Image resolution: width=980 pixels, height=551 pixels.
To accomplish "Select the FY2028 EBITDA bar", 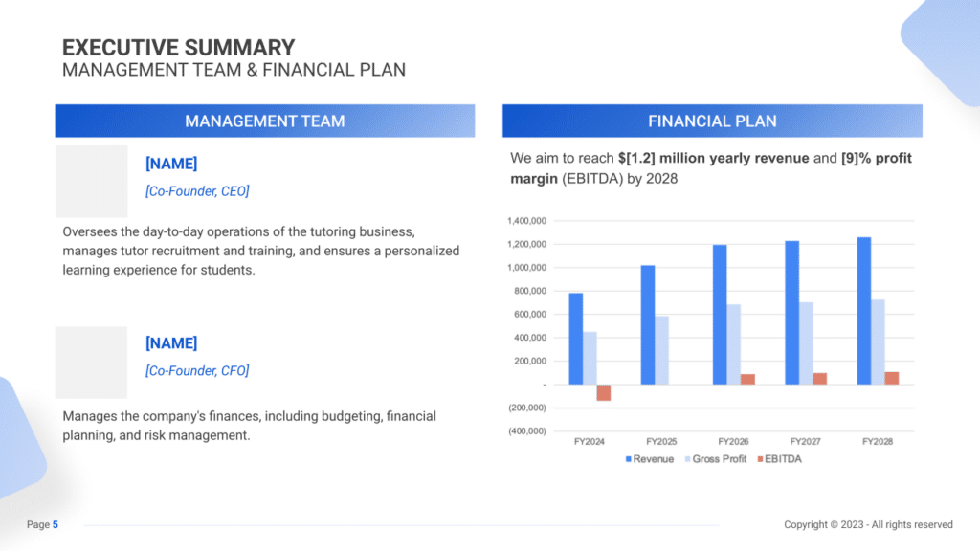I will click(x=892, y=378).
